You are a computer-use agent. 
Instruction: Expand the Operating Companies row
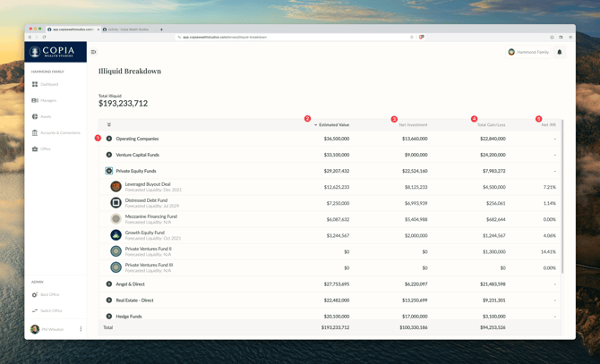[x=109, y=139]
